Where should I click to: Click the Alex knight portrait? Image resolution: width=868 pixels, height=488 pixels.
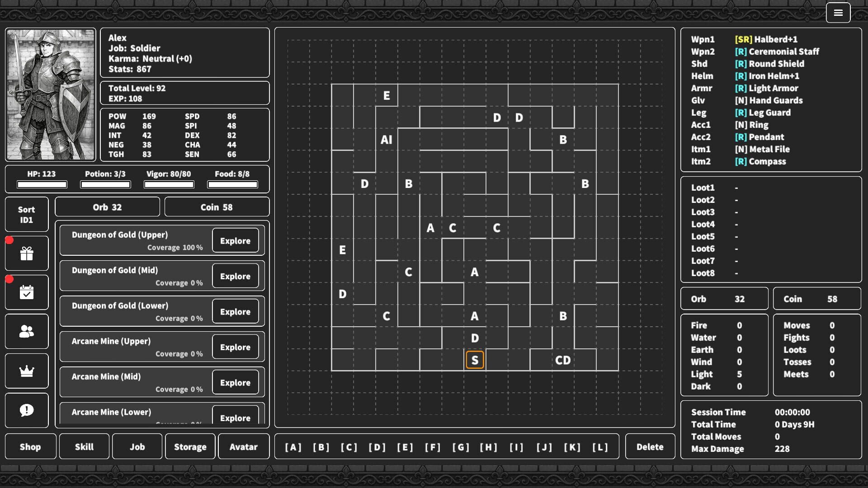click(51, 94)
